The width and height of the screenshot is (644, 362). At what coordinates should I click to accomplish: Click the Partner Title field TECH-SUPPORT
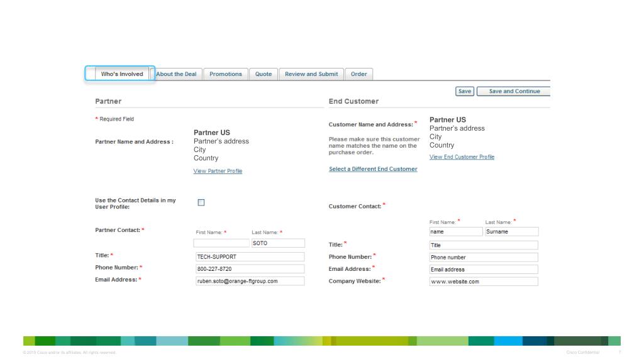coord(250,257)
